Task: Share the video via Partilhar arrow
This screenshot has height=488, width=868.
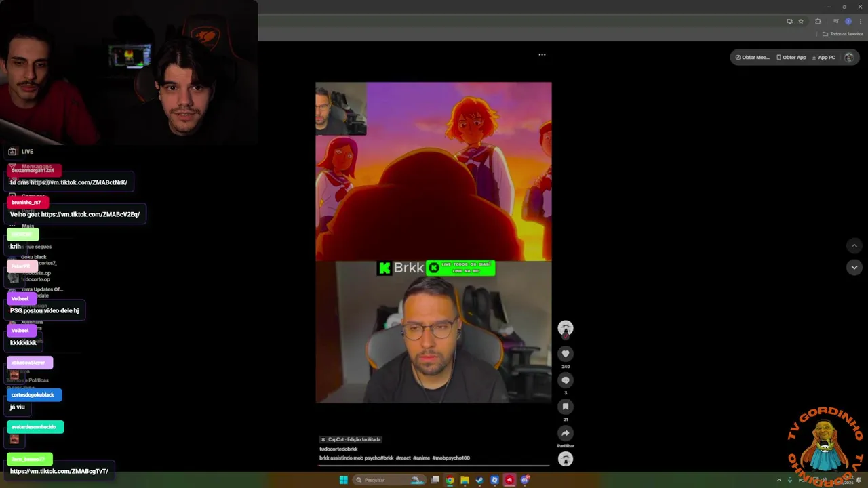Action: tap(566, 433)
